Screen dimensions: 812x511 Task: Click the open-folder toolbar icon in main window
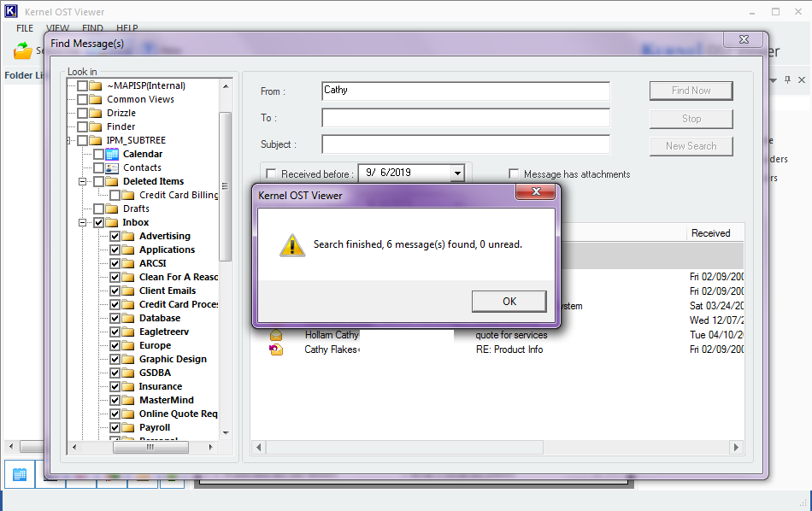coord(23,50)
